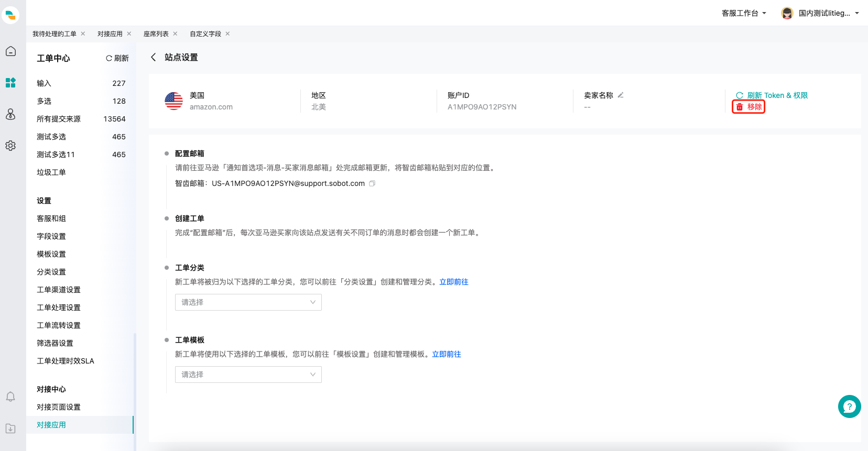
Task: Select 多选 filter in sidebar
Action: point(81,101)
